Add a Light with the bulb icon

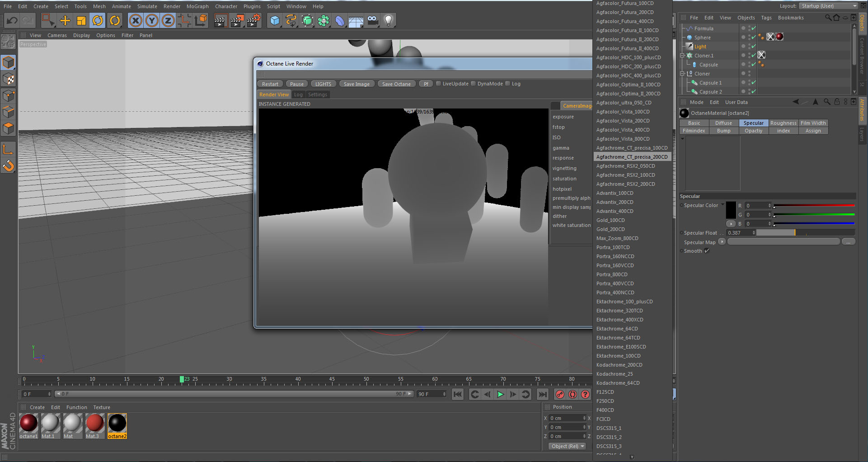click(x=389, y=20)
